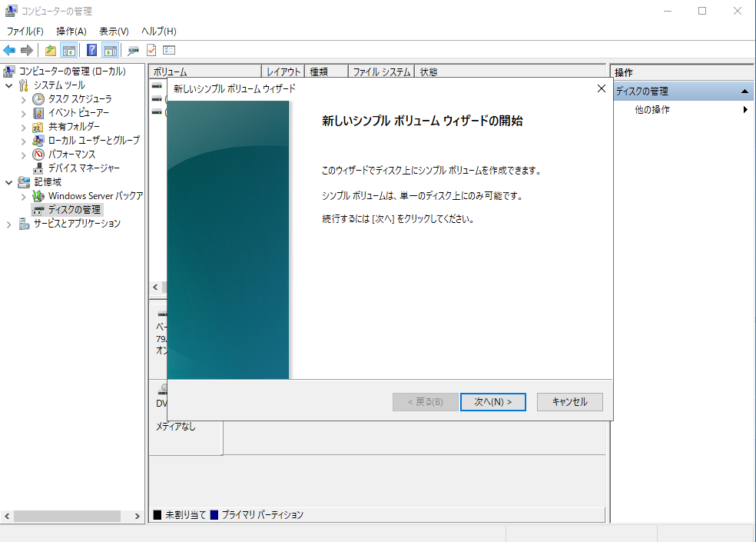Select Device Manager (デバイス マネージャー) in tree
This screenshot has height=542, width=756.
pyautogui.click(x=83, y=168)
